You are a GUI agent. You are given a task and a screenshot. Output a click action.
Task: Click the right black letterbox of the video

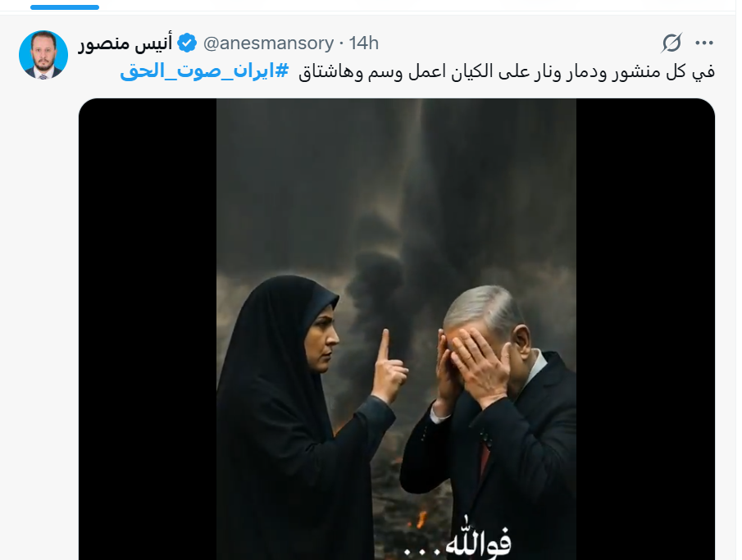click(645, 329)
